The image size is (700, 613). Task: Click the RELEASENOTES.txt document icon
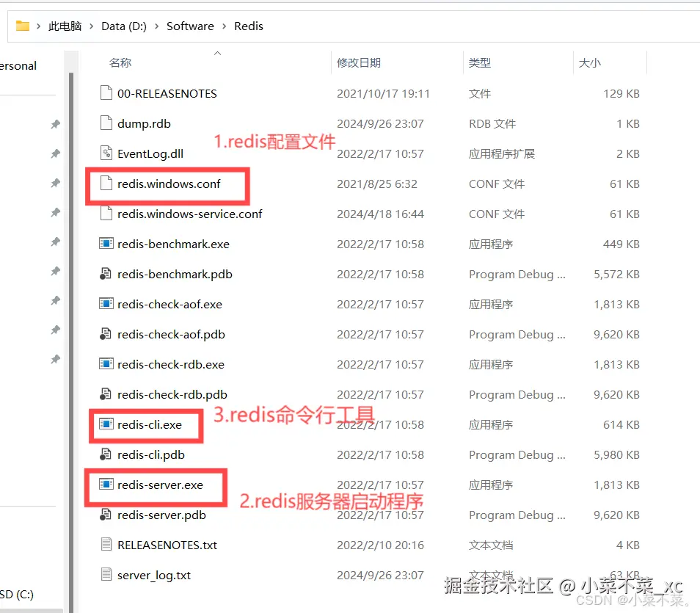[106, 544]
